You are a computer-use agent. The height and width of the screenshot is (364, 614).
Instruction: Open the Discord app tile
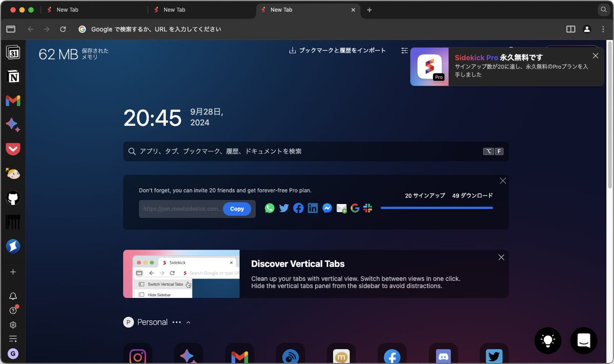coord(443,353)
